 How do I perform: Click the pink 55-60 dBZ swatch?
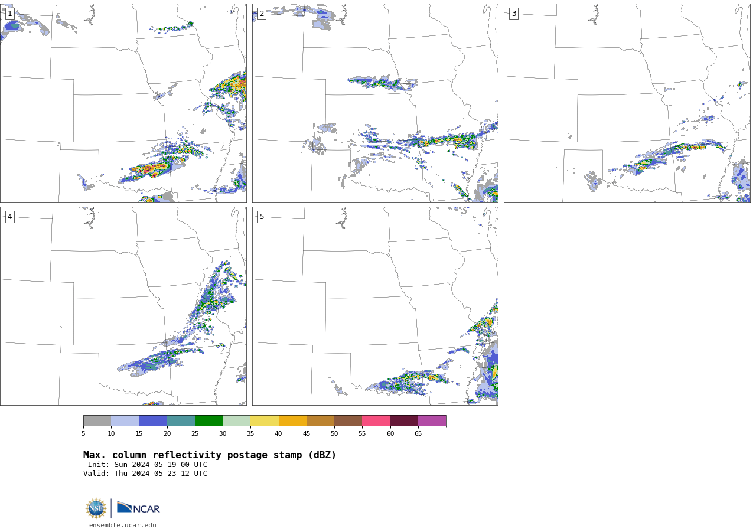[x=376, y=420]
